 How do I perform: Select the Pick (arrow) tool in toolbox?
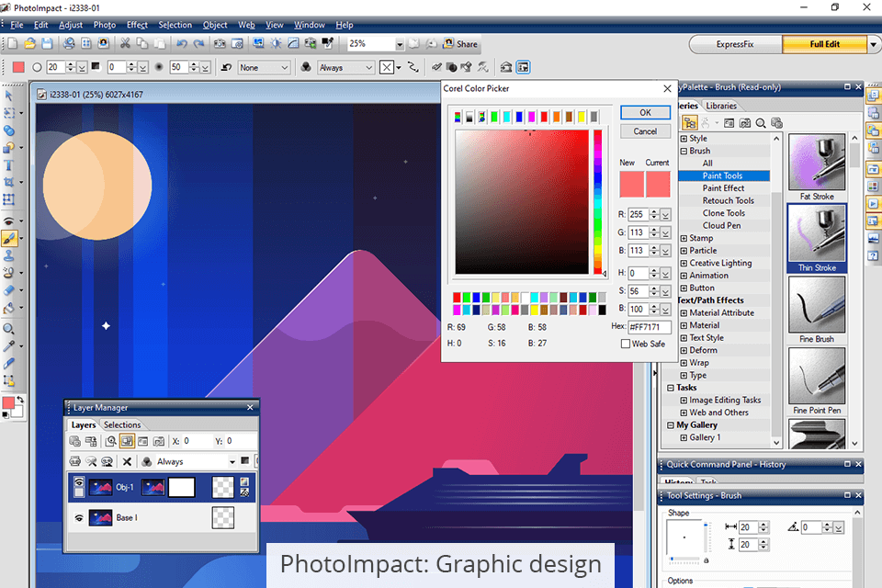point(8,96)
